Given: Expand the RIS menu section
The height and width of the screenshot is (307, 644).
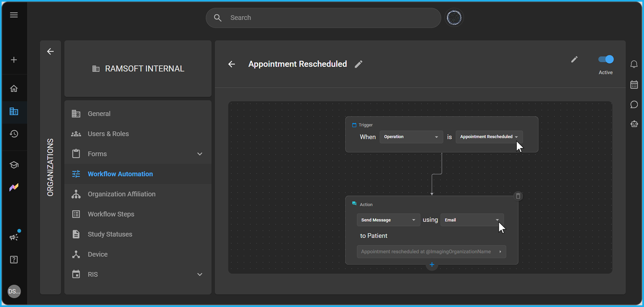Looking at the screenshot, I should (x=200, y=275).
